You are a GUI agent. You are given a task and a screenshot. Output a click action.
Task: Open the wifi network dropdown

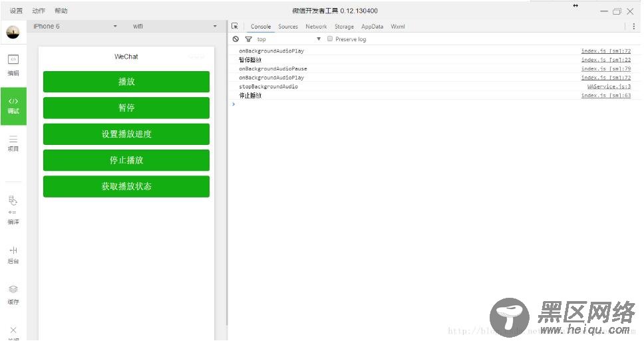point(174,27)
